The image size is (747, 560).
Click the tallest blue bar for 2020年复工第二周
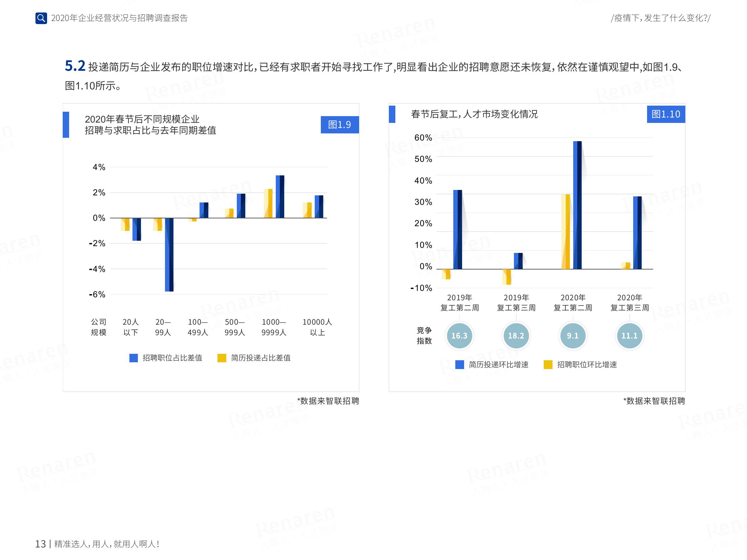click(577, 205)
